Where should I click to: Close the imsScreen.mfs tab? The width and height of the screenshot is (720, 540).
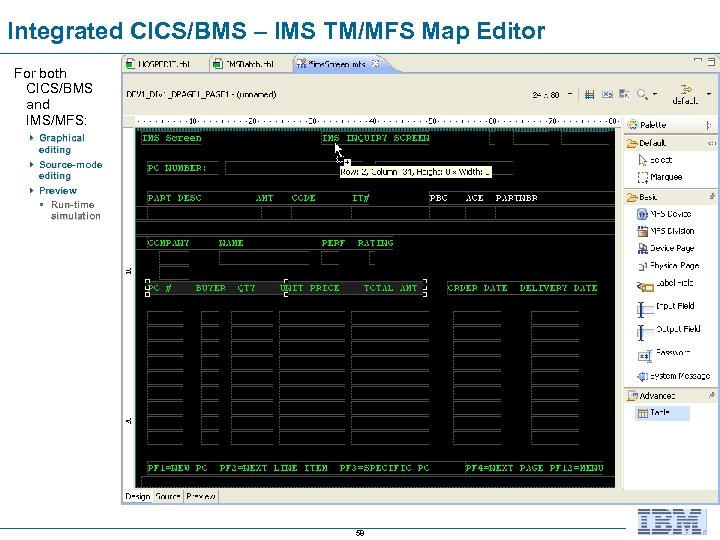375,63
